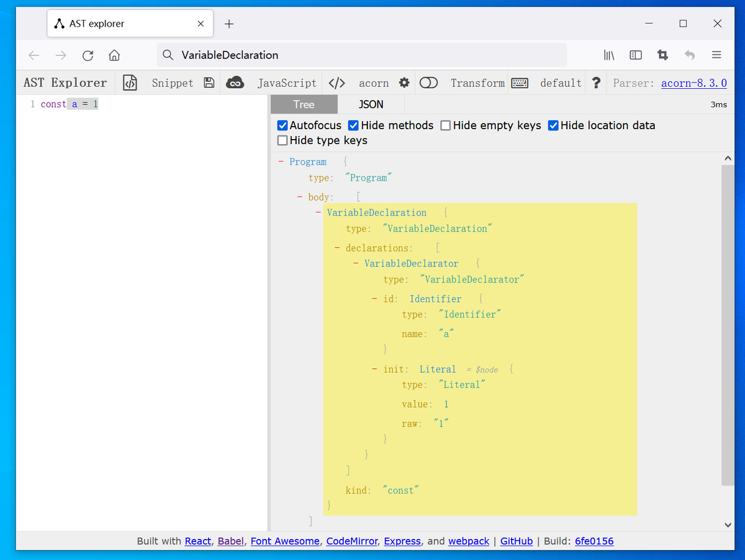The width and height of the screenshot is (745, 560).
Task: Open acorn parser settings gear
Action: click(x=404, y=83)
